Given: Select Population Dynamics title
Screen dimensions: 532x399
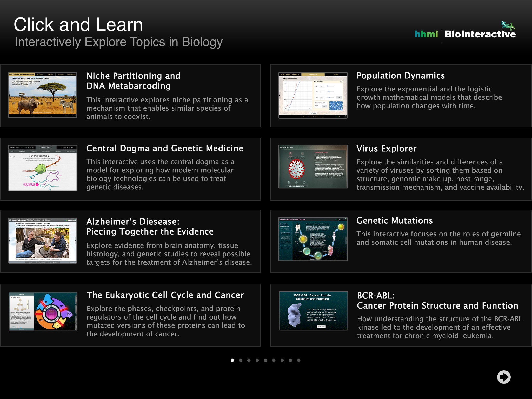Looking at the screenshot, I should [401, 76].
